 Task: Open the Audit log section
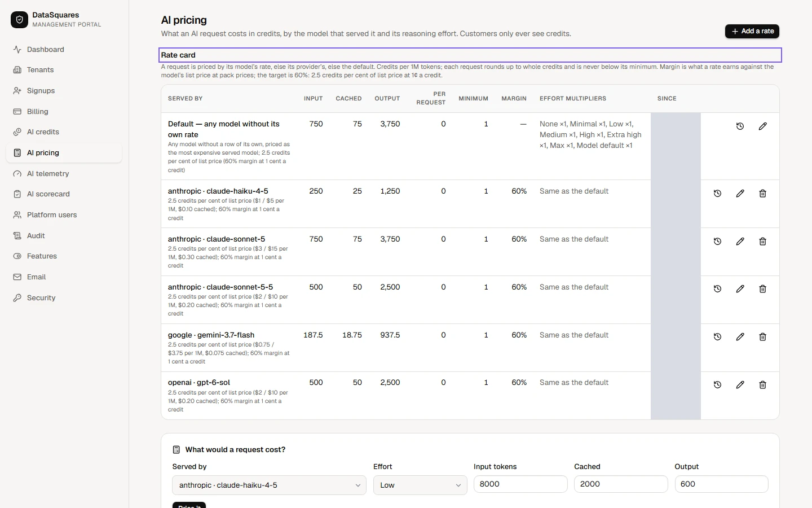coord(64,236)
